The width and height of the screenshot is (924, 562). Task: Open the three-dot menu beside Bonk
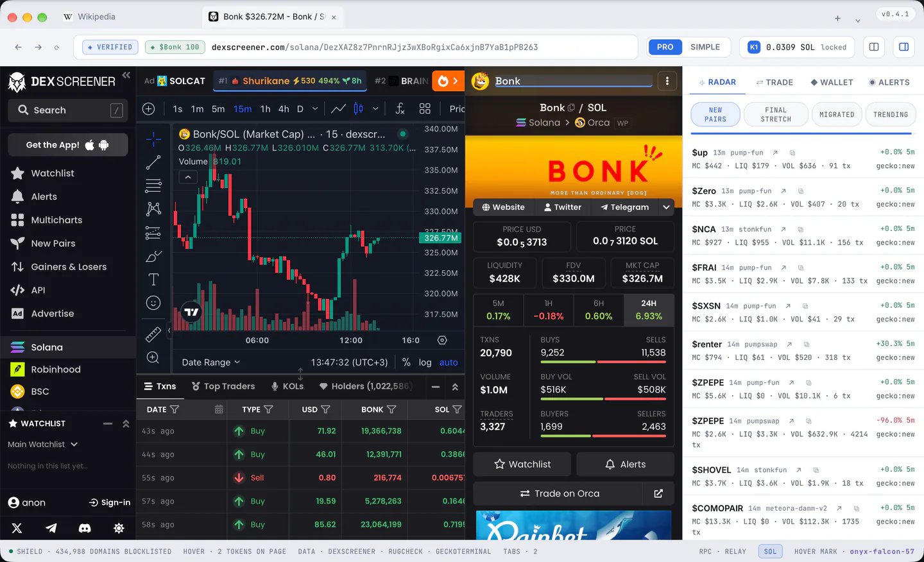point(667,81)
